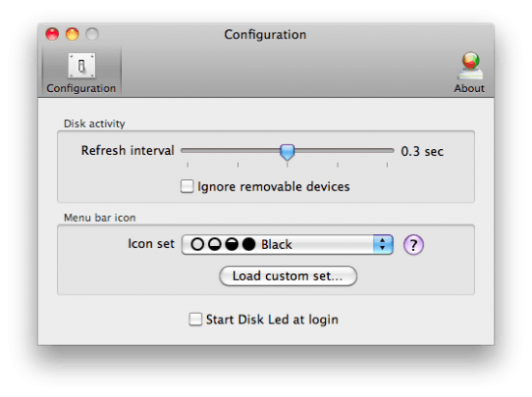The image size is (532, 397).
Task: Click the red close window button
Action: click(x=52, y=34)
